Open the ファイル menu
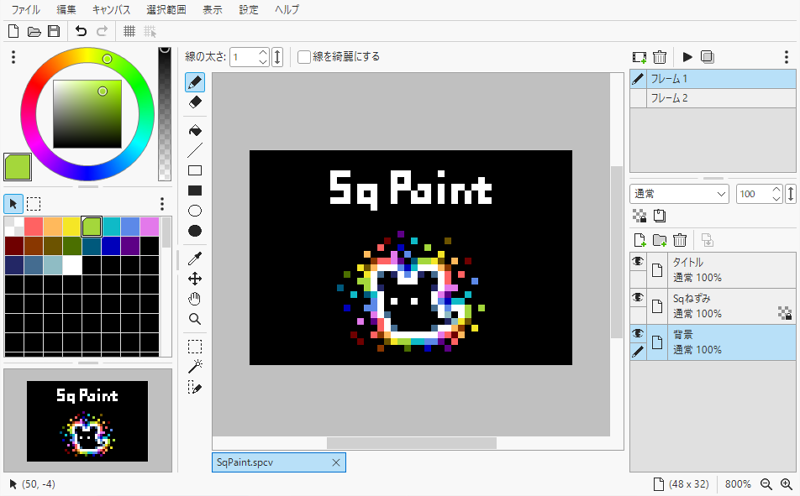 click(x=26, y=9)
